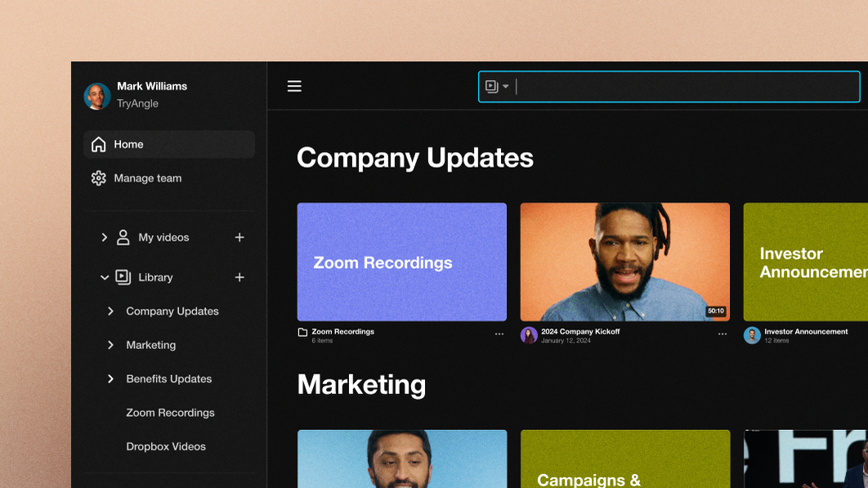The image size is (868, 488).
Task: Expand the My videos section
Action: coord(104,237)
